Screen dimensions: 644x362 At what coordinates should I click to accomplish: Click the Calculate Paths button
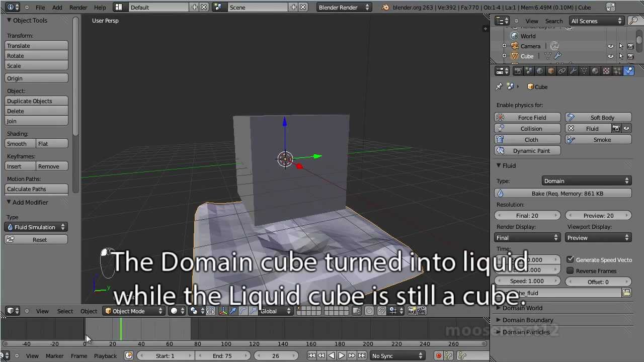tap(36, 189)
